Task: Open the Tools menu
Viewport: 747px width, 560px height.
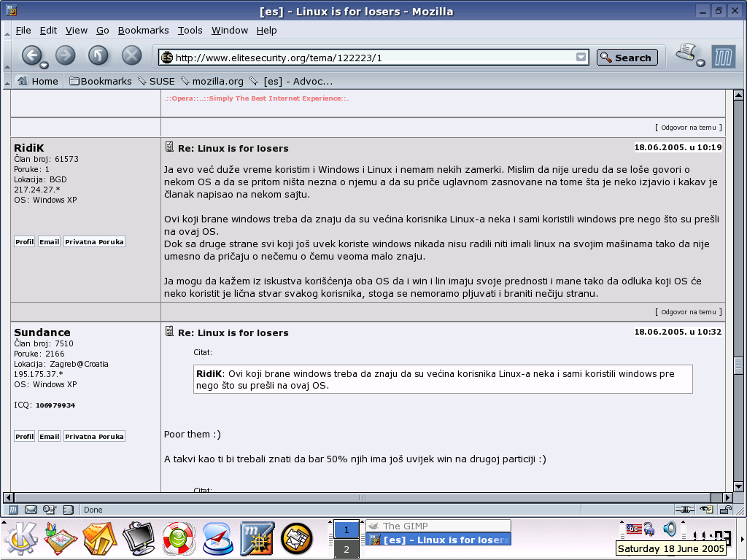Action: [190, 31]
